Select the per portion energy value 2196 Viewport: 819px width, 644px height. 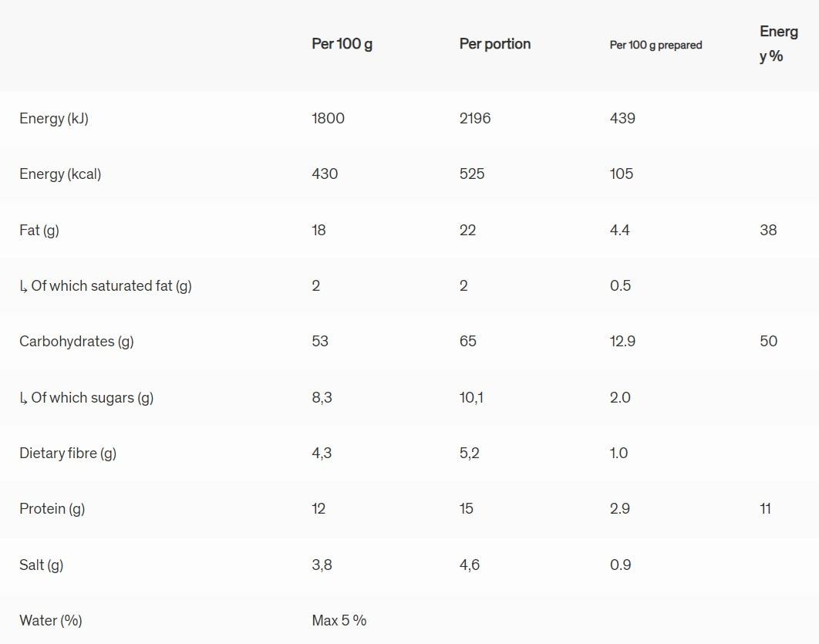(x=475, y=119)
